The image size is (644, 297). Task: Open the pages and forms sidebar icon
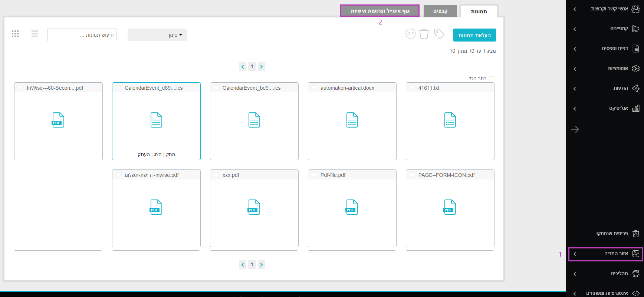point(635,49)
